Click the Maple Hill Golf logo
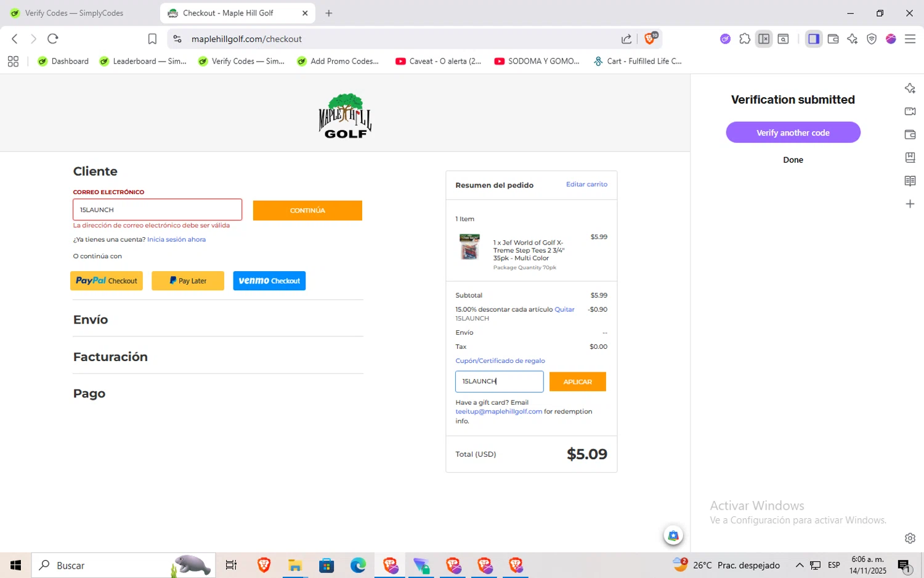 point(345,115)
